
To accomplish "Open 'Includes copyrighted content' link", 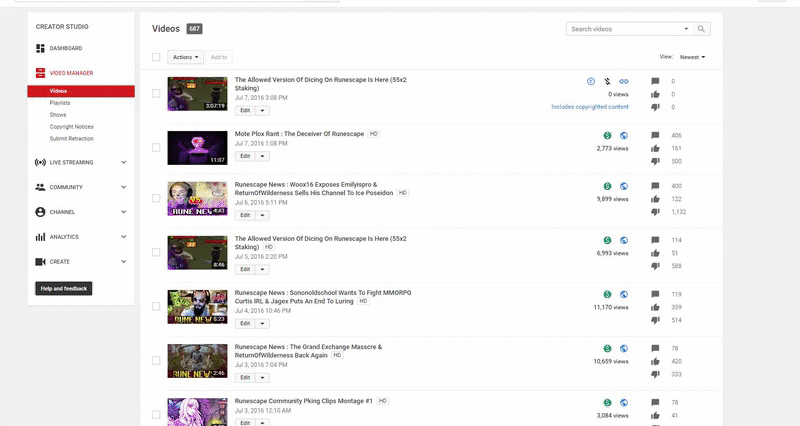I will pos(590,107).
